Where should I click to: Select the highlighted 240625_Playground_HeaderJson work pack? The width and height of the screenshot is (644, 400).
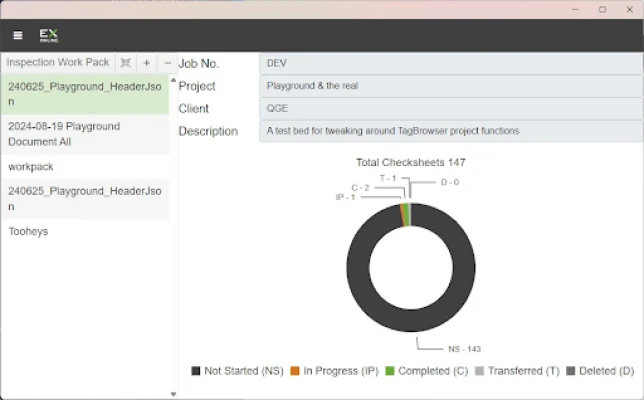[84, 94]
